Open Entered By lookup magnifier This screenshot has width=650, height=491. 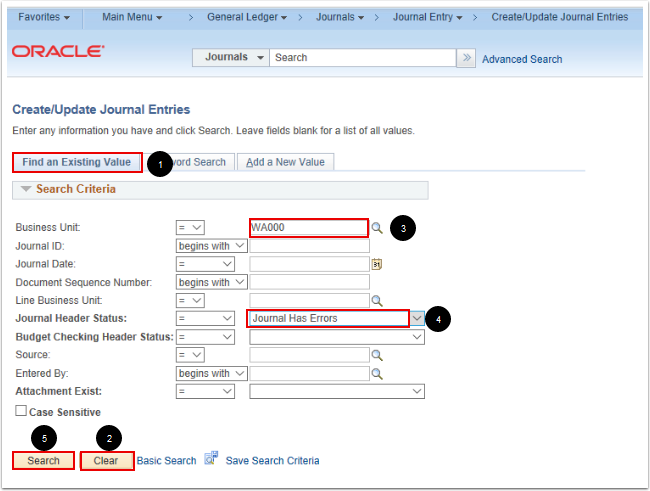click(x=377, y=374)
